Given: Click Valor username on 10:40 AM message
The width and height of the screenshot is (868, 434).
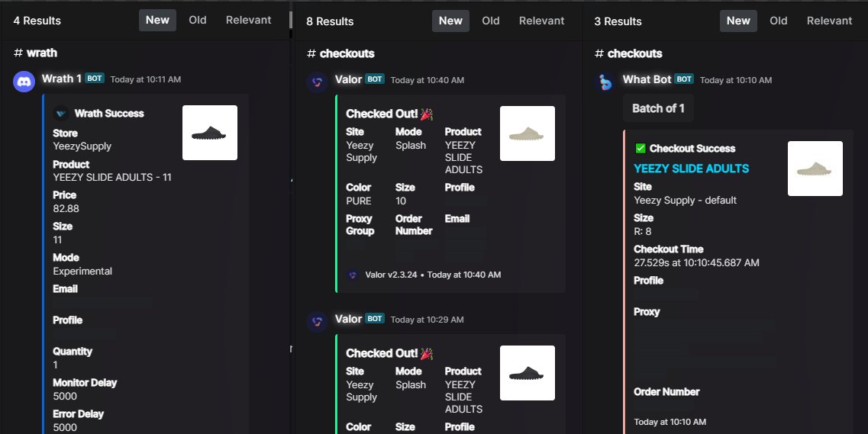Looking at the screenshot, I should [x=348, y=79].
